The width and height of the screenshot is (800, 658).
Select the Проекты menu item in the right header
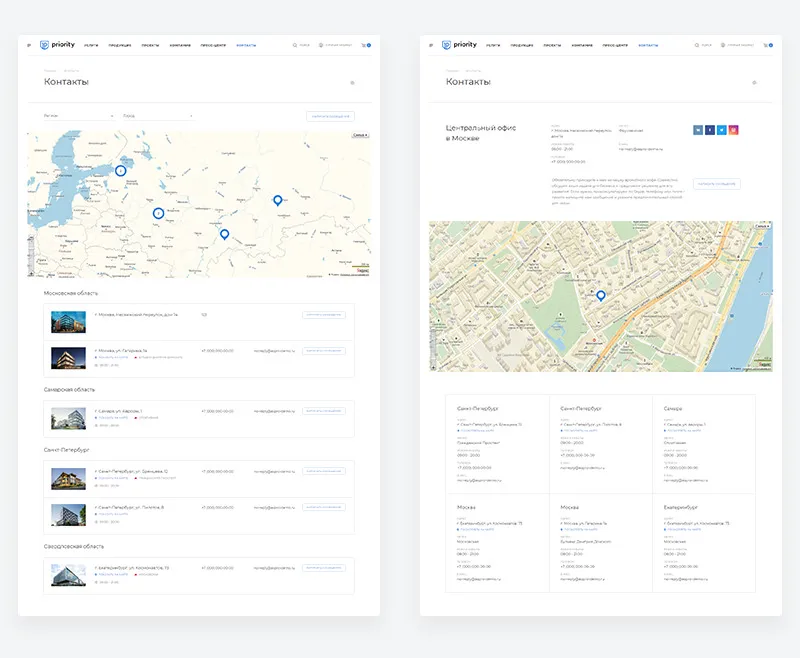pos(550,45)
